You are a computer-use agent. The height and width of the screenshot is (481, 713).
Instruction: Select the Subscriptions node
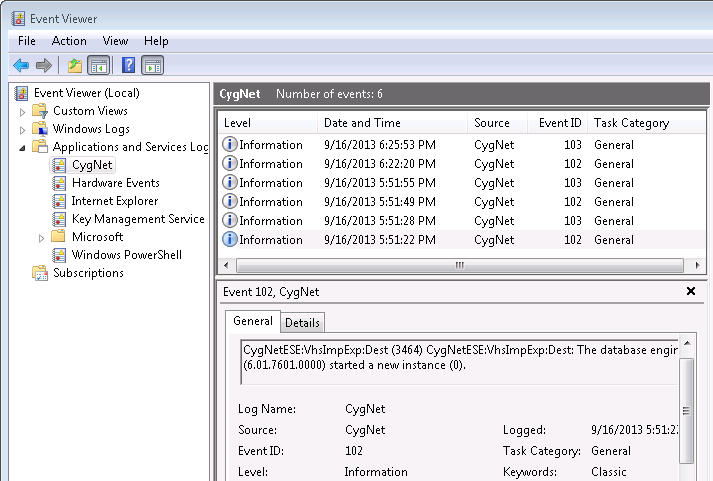88,273
